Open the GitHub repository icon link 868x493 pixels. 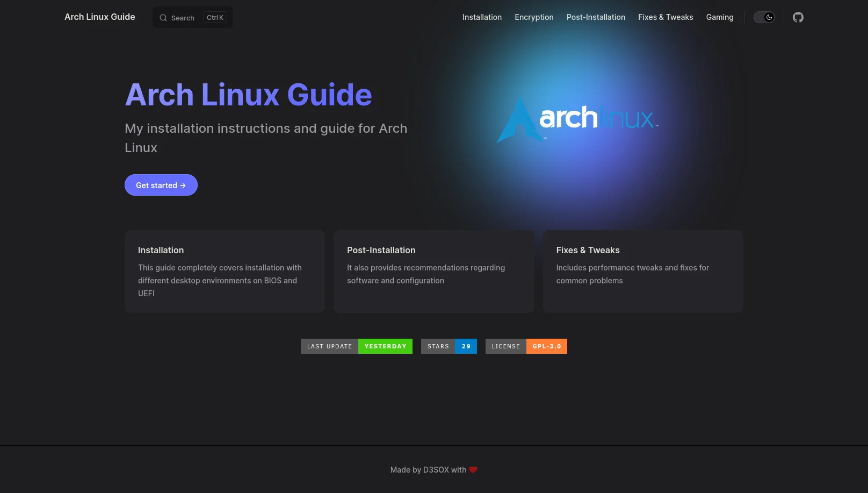[x=798, y=17]
